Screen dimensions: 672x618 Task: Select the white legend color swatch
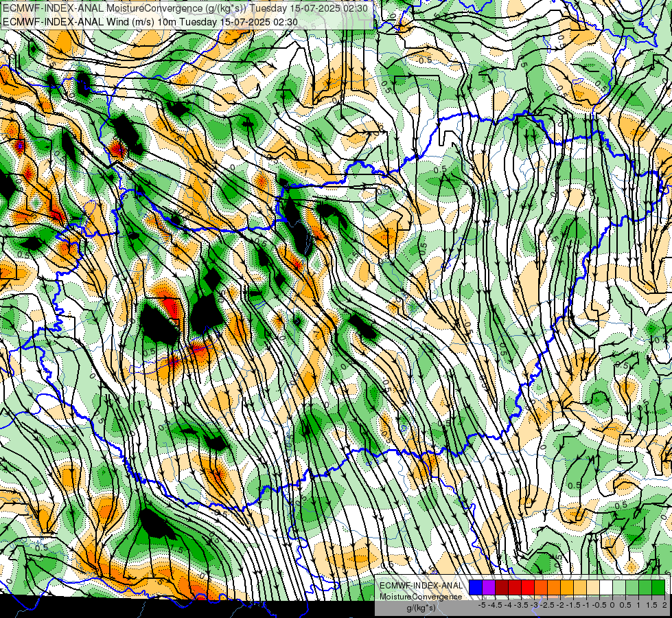[606, 587]
